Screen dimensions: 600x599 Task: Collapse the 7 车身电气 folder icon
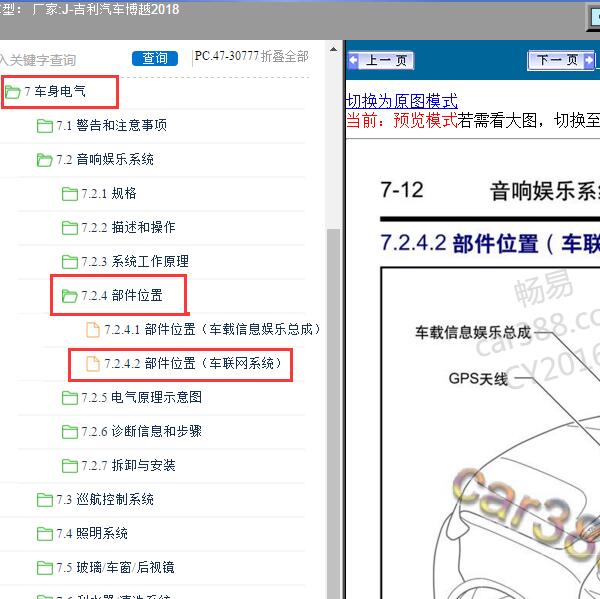[13, 92]
